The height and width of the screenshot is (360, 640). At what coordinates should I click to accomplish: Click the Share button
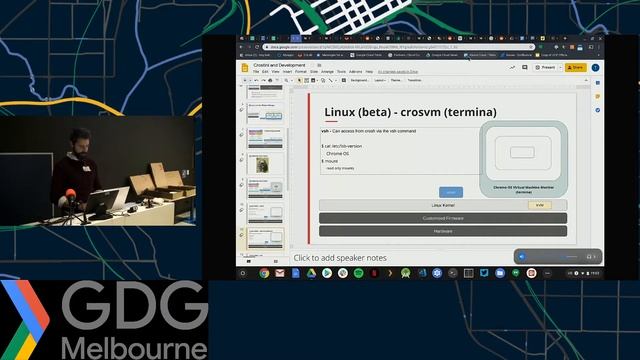(576, 67)
